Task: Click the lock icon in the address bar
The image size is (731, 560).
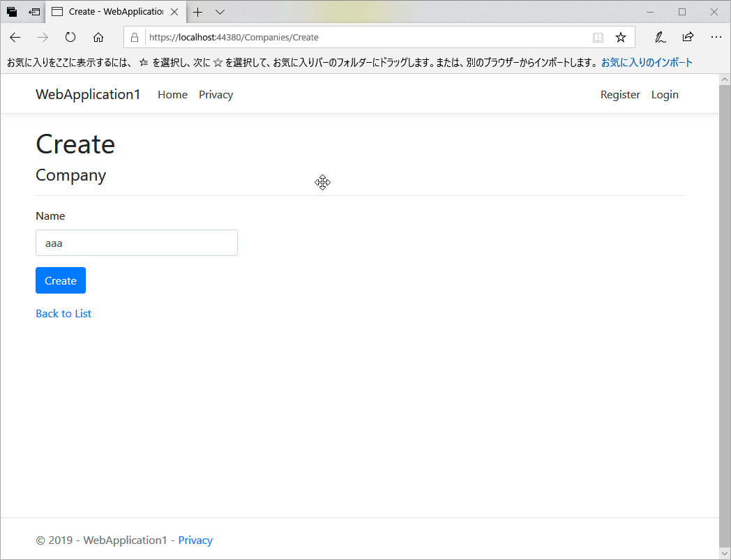Action: 135,37
